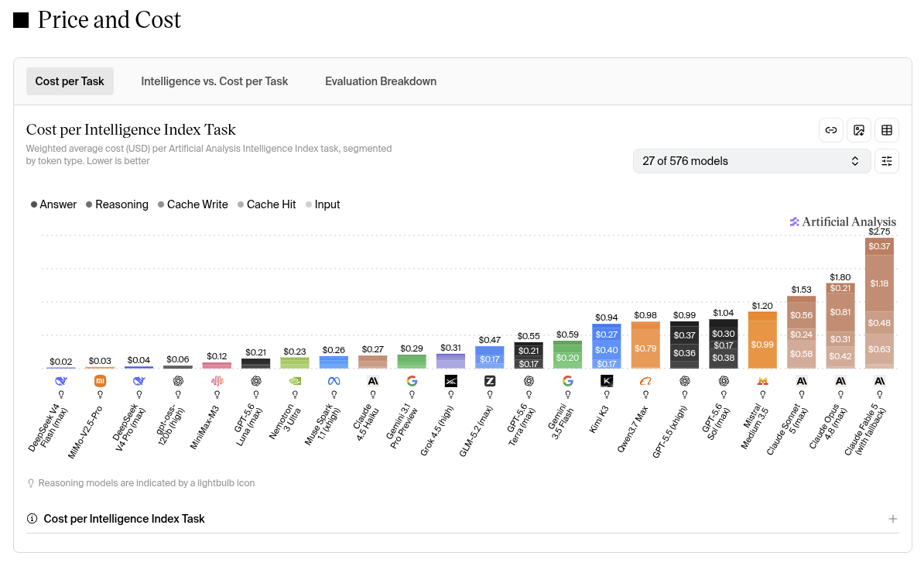Switch to Intelligence vs. Cost per Task tab
Screen dimensions: 924x573
(x=214, y=81)
